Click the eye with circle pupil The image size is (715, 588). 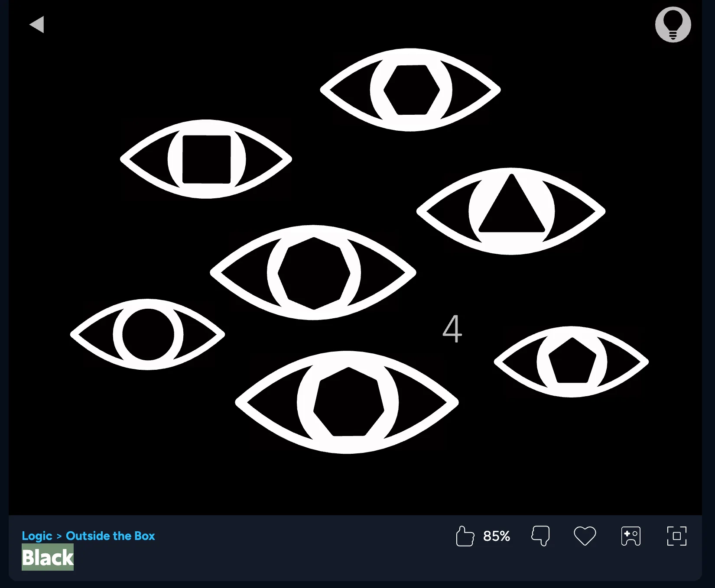click(148, 334)
